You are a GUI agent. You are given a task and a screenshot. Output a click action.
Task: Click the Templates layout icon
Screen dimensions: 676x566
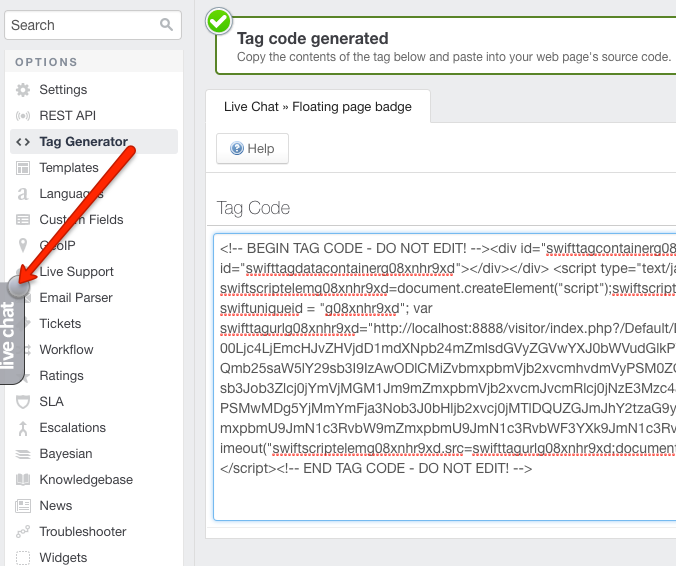click(x=23, y=168)
